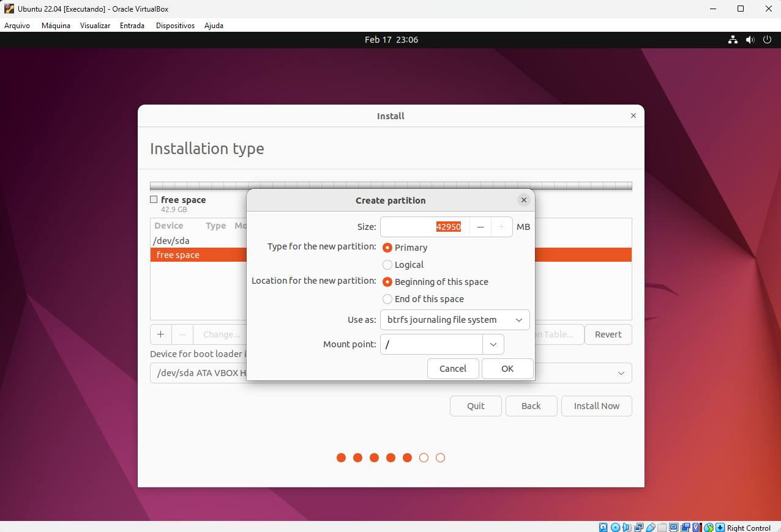Click the minus button to decrease partition size
This screenshot has width=781, height=532.
[x=480, y=227]
